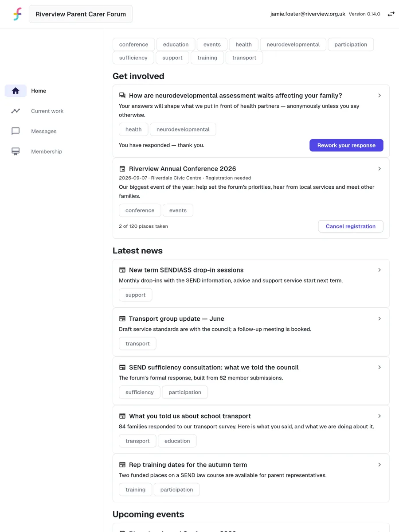The height and width of the screenshot is (532, 399).
Task: Click the news icon beside Transport group update
Action: tap(122, 318)
